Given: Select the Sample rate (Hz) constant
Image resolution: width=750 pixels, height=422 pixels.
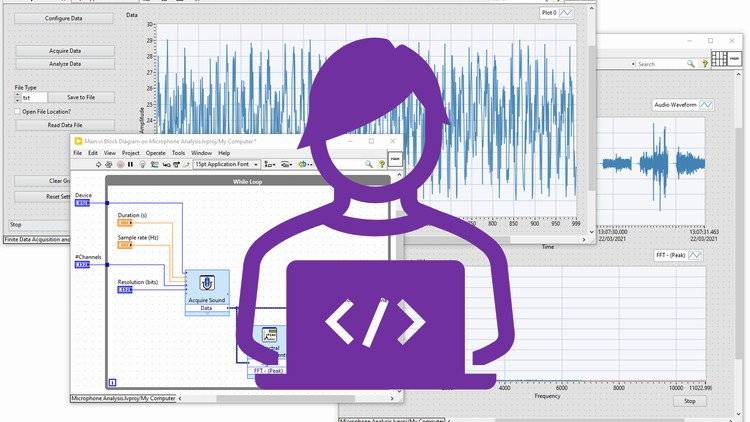Looking at the screenshot, I should pos(125,245).
